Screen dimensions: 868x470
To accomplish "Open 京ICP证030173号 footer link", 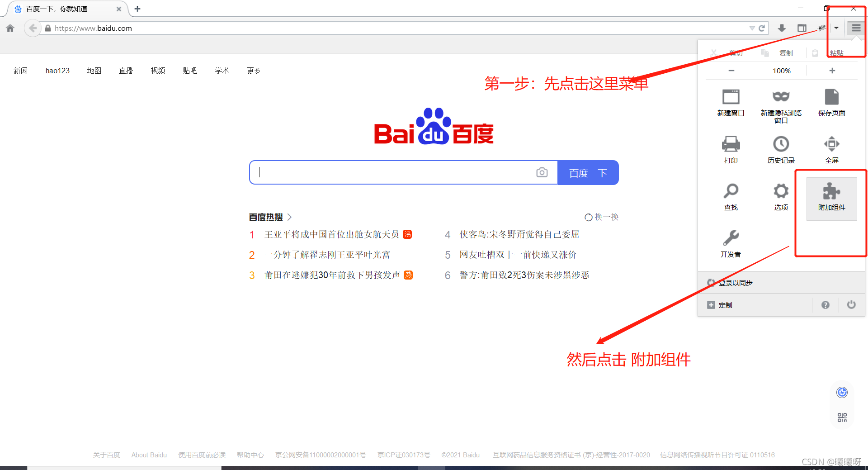I will [404, 455].
